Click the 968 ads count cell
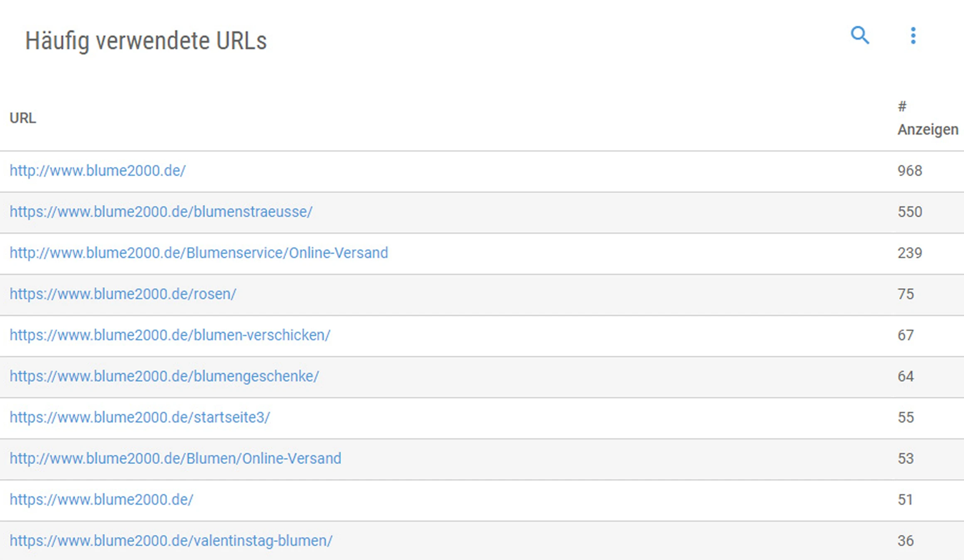Screen dimensions: 964x560 point(910,171)
